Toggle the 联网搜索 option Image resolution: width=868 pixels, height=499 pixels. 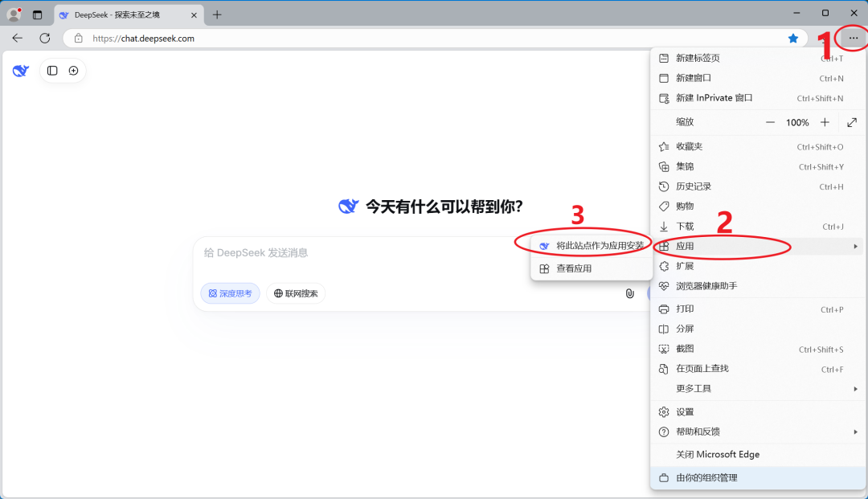click(296, 293)
